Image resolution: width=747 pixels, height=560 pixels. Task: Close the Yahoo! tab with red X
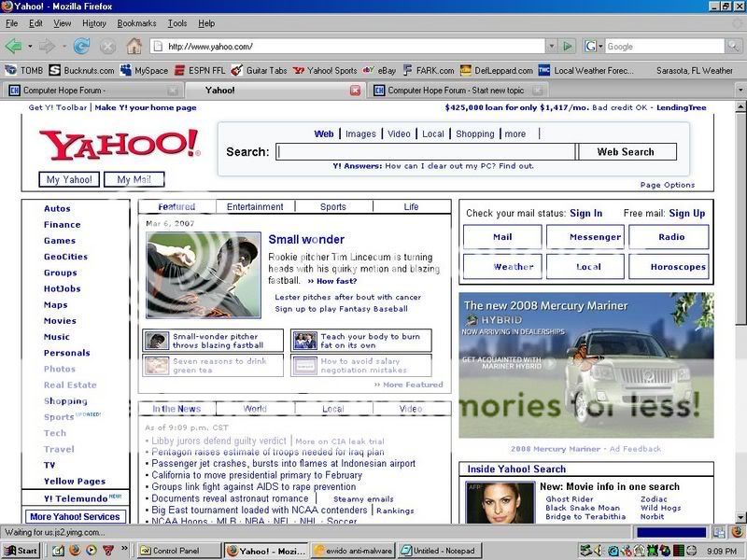point(355,91)
